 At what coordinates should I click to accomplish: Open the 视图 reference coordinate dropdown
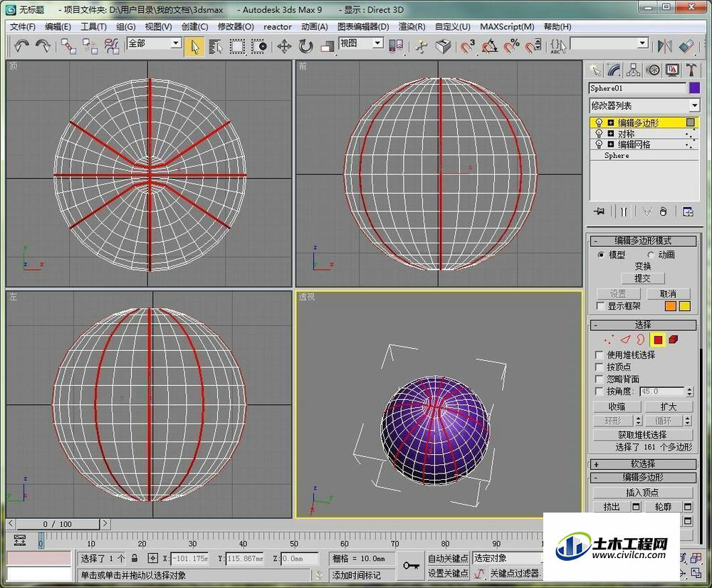coord(378,43)
